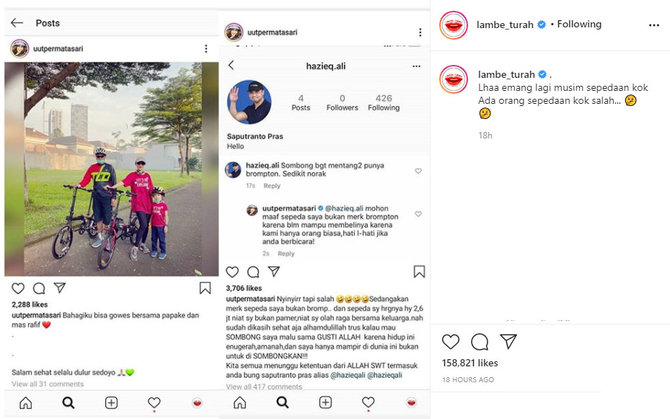Share the 3,706 likes post via paper plane
This screenshot has width=670, height=419.
(x=273, y=271)
